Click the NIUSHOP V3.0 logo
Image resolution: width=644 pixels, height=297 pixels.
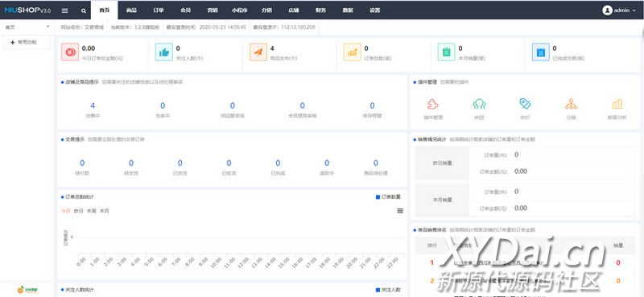coord(28,10)
